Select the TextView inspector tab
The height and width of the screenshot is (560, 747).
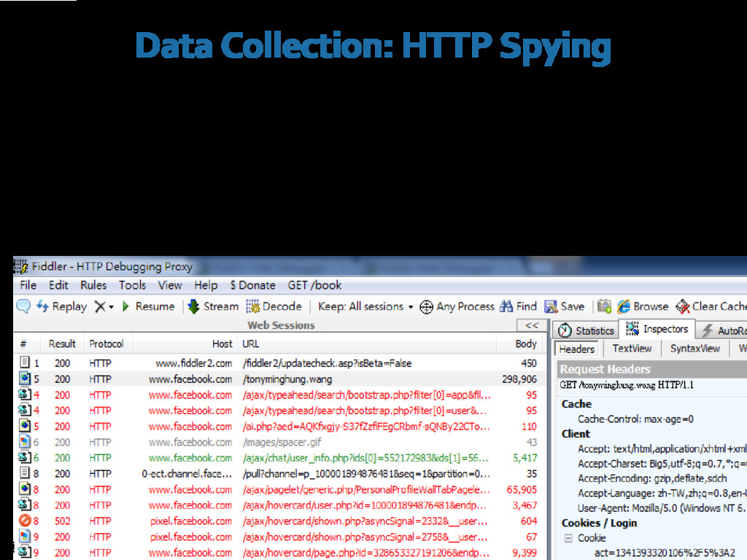click(632, 349)
